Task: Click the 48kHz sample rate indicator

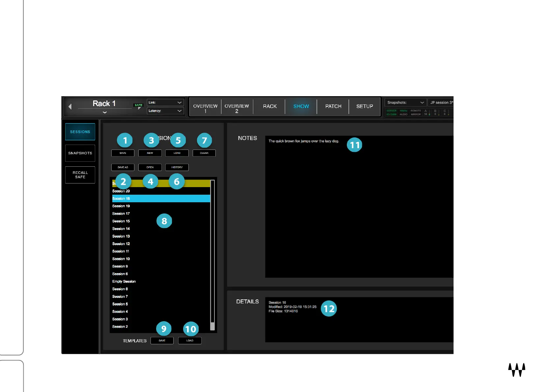Action: 403,111
